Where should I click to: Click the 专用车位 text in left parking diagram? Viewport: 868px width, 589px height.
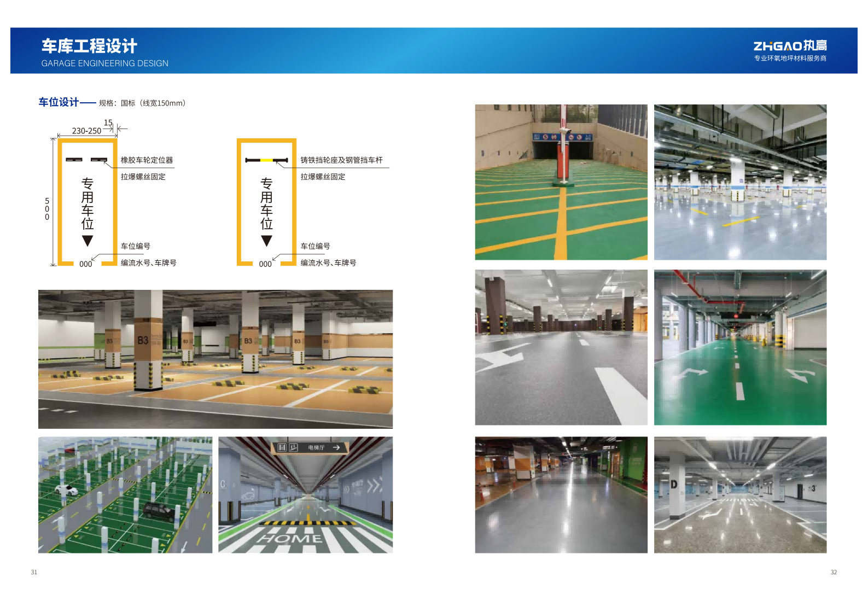tap(88, 203)
